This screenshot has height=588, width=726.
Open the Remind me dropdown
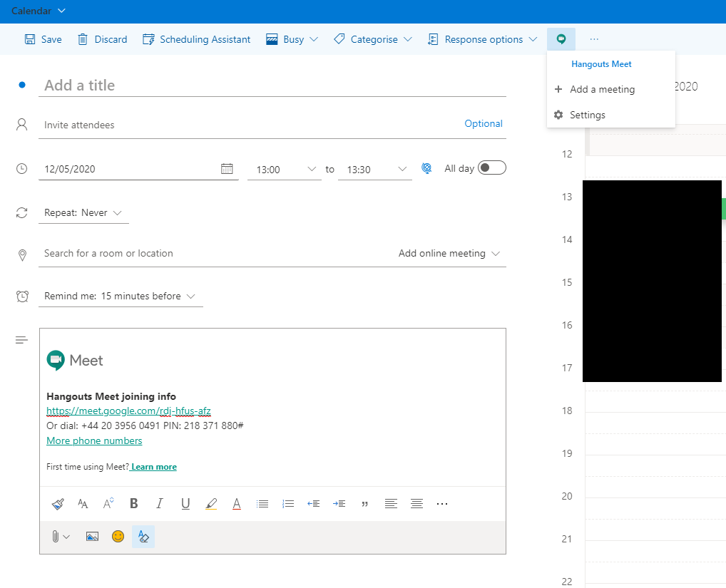pyautogui.click(x=121, y=296)
